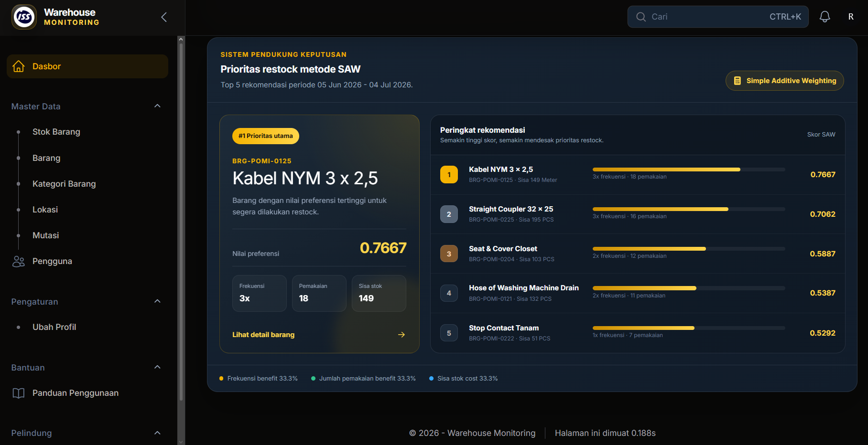The image size is (868, 445).
Task: Click the Kabel NYM score progress bar
Action: 689,170
